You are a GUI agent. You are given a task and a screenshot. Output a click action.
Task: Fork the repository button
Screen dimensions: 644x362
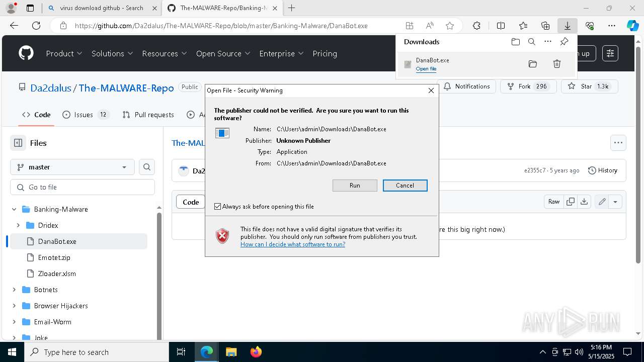528,86
